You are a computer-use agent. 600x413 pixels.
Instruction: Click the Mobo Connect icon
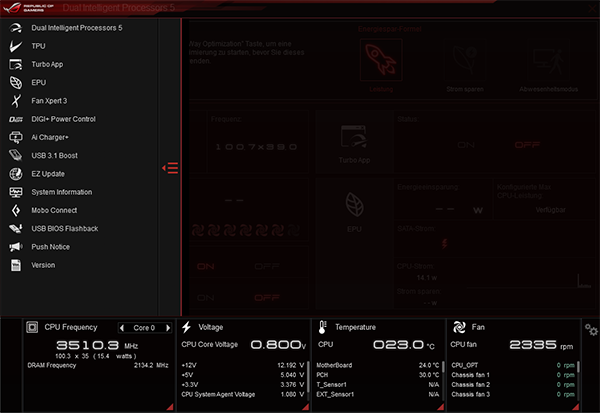click(16, 210)
